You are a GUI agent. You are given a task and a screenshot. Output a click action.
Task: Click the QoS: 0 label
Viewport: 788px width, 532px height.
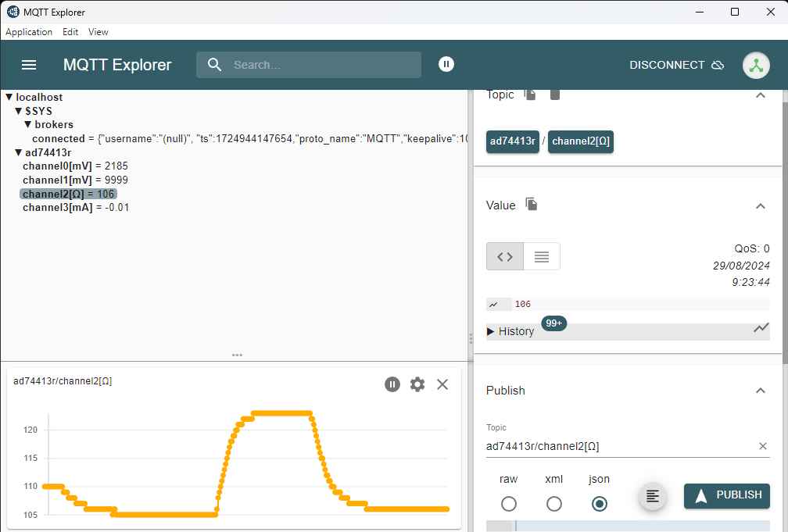(752, 248)
